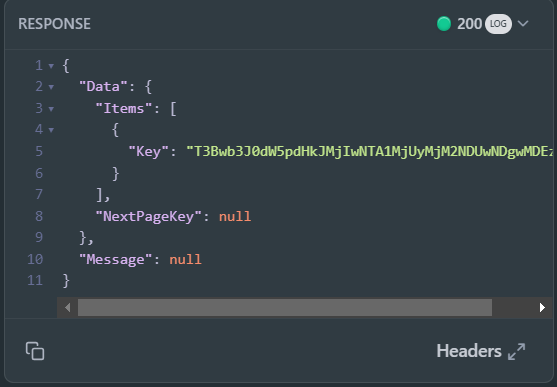
Task: Click the "Message" property name
Action: (115, 259)
